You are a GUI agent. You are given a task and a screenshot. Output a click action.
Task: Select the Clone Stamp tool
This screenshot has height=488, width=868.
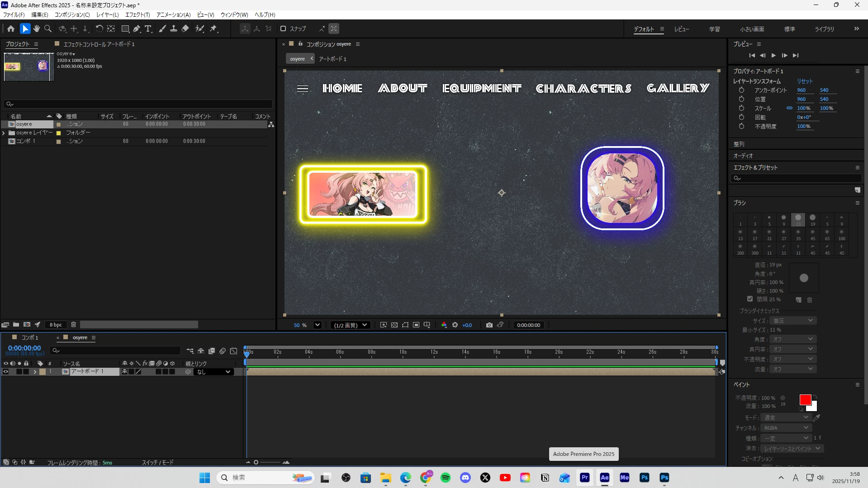click(174, 28)
